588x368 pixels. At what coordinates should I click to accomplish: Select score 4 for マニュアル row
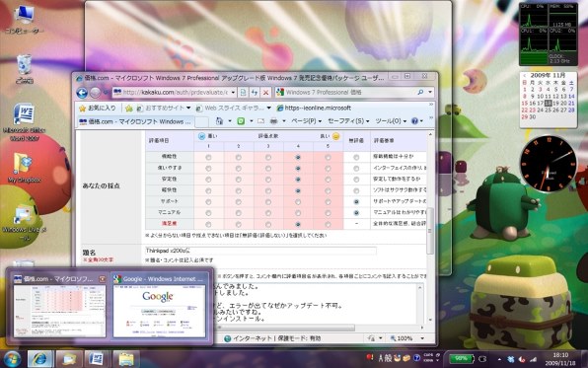[298, 213]
